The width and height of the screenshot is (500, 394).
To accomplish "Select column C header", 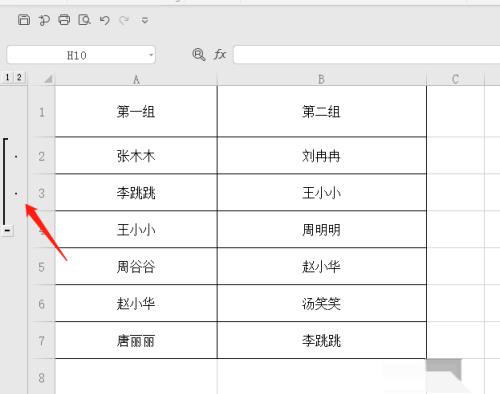I will point(455,79).
